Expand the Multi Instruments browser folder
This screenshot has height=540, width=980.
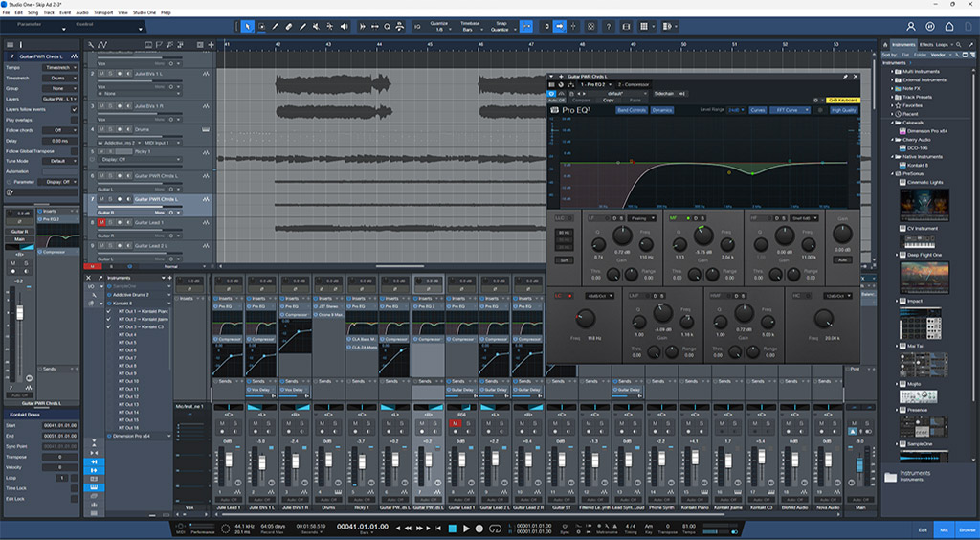click(x=892, y=72)
